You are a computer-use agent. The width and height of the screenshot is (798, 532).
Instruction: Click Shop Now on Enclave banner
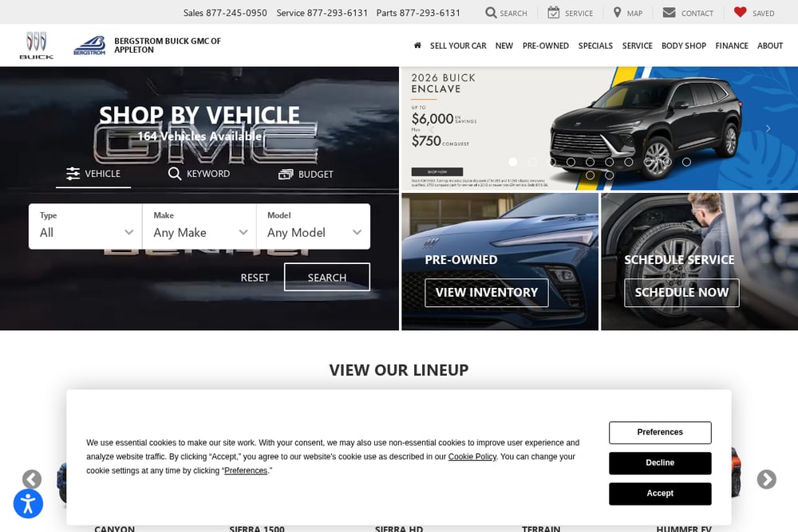pyautogui.click(x=437, y=172)
